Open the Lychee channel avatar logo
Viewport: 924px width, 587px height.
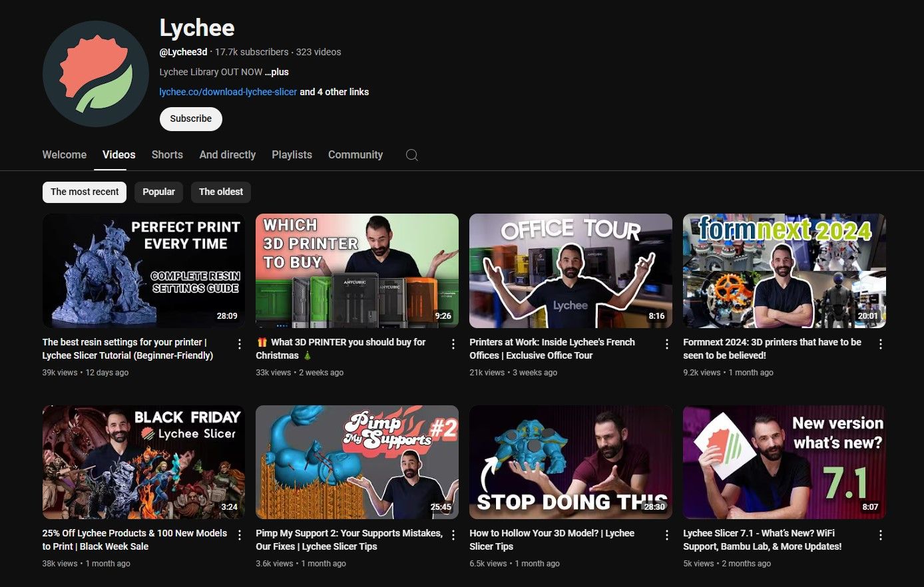(x=96, y=74)
